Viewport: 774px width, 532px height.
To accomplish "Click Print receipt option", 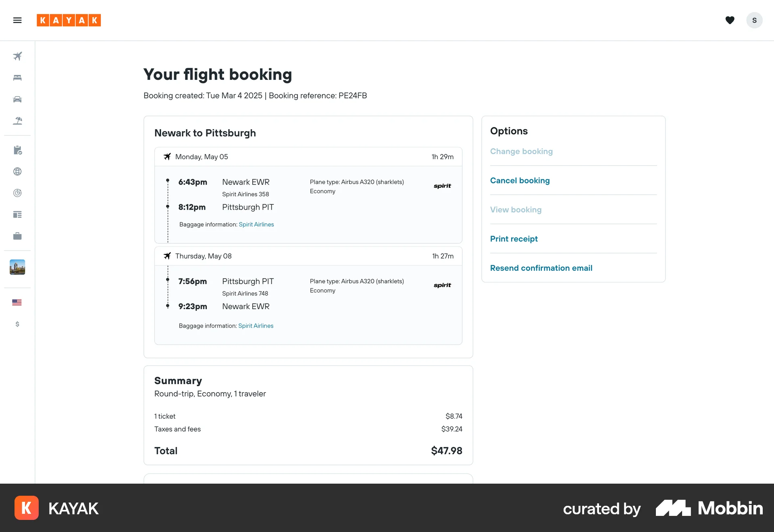I will (514, 239).
